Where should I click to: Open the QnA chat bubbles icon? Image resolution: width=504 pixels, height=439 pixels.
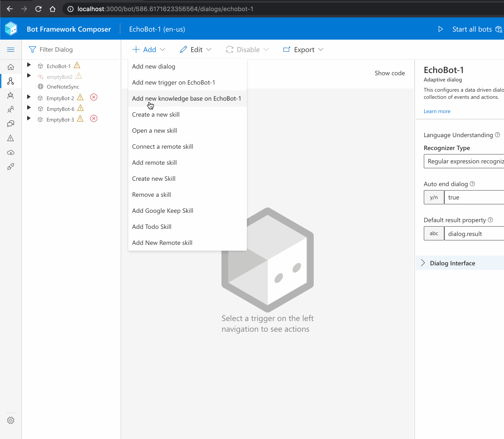11,124
